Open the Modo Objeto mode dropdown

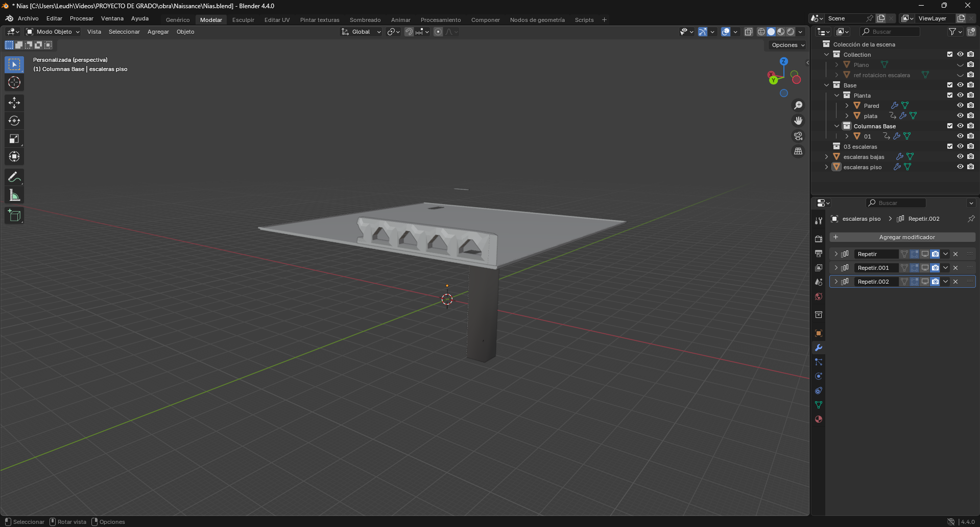53,32
